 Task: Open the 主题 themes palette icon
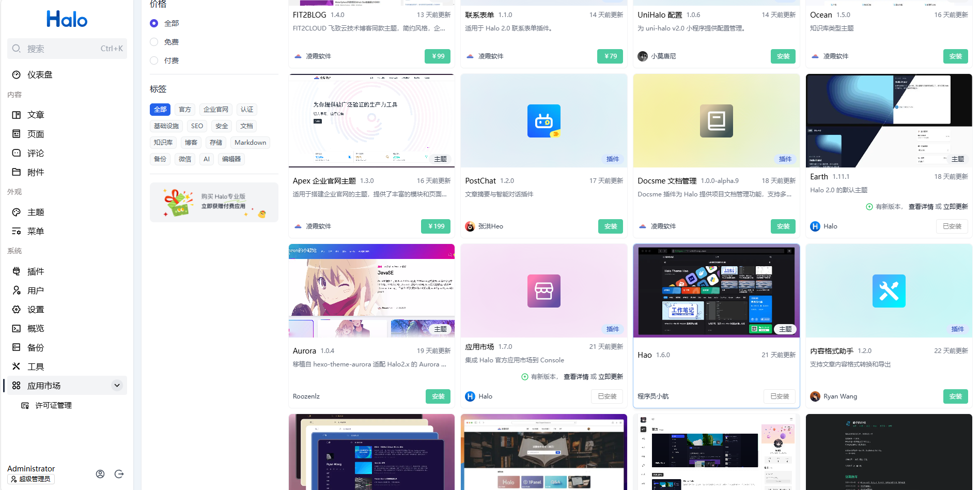[x=17, y=212]
